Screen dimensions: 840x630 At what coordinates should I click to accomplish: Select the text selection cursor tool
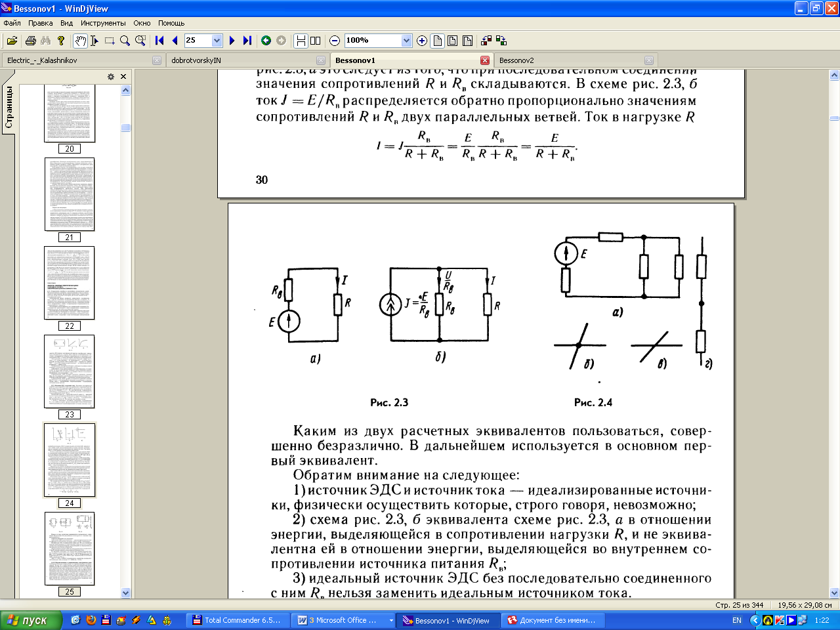(x=94, y=41)
